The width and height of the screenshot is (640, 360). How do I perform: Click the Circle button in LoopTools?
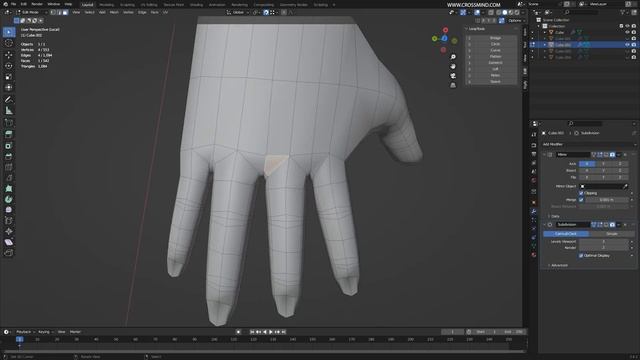click(495, 44)
